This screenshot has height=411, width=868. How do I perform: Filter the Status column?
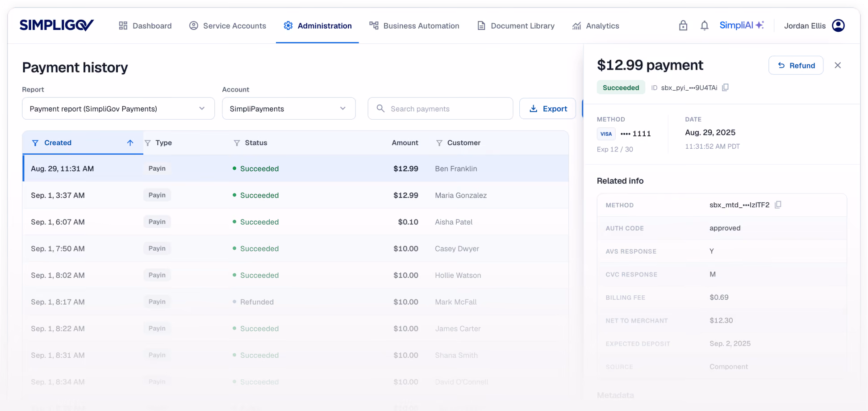[237, 143]
